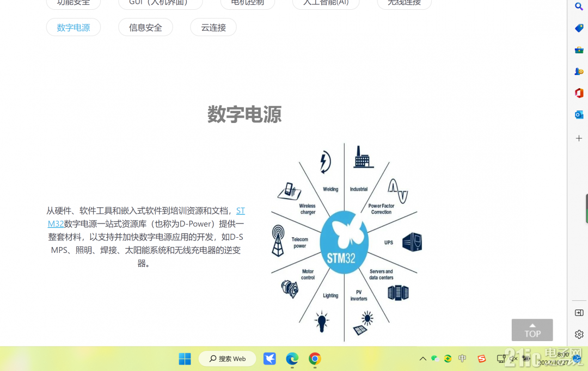Click the Servers and data centers label
The image size is (588, 371).
point(381,274)
